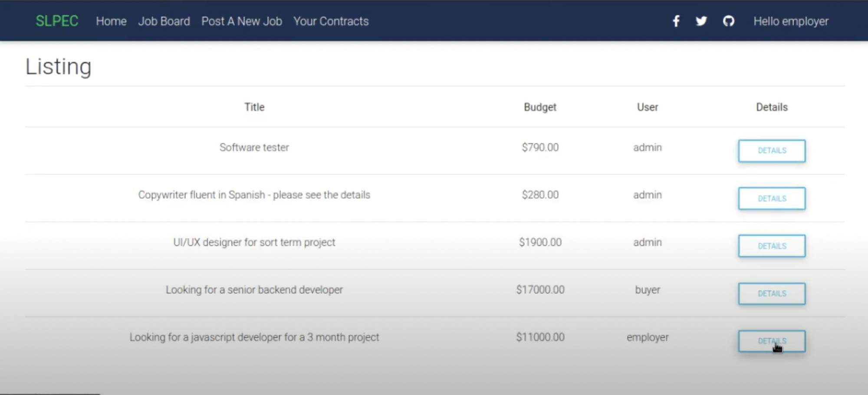Select the Software tester title text
Screen dimensions: 868x395
tap(254, 148)
